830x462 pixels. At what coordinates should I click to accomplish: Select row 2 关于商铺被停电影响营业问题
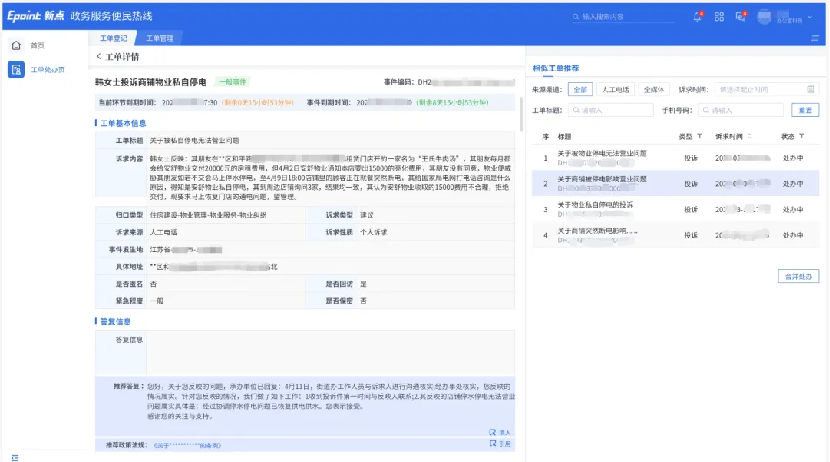[x=675, y=184]
